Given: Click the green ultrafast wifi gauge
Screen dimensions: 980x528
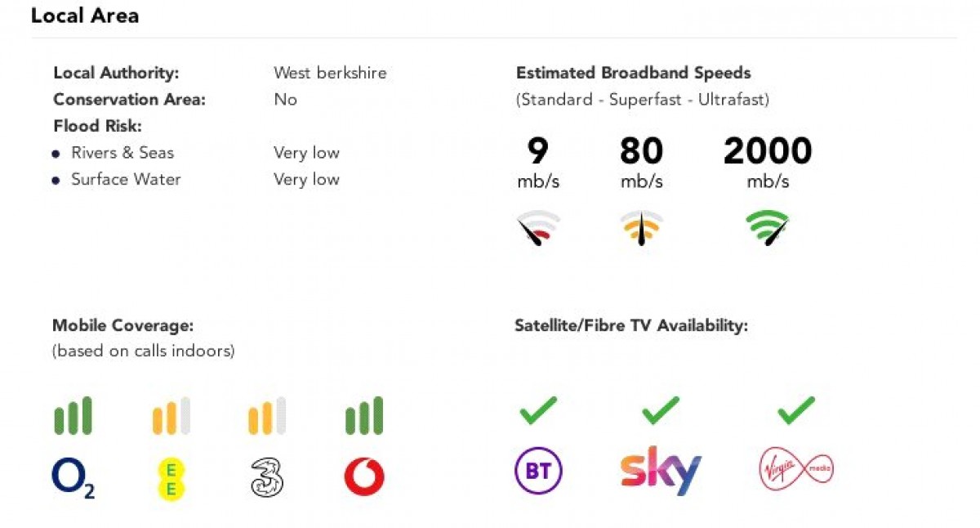Looking at the screenshot, I should [x=768, y=229].
